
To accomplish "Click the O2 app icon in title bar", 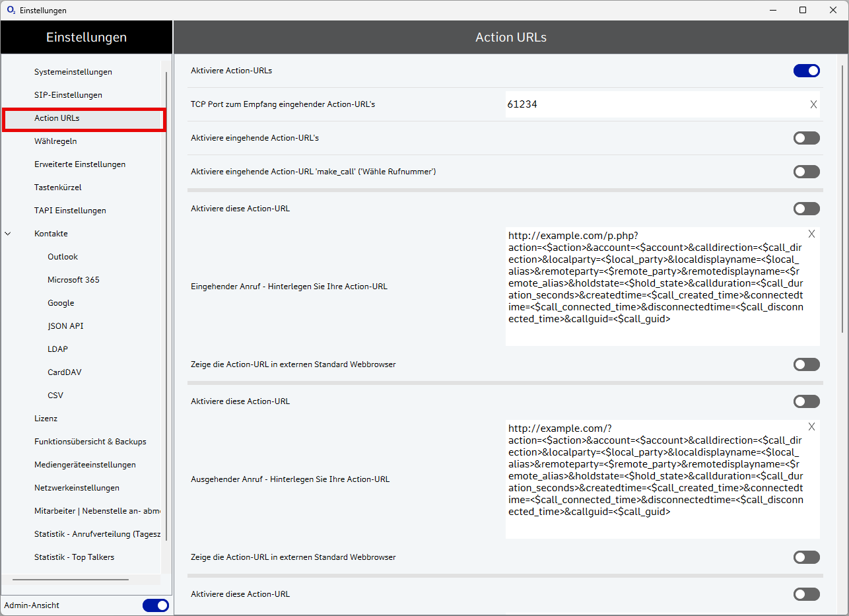I will (x=11, y=10).
